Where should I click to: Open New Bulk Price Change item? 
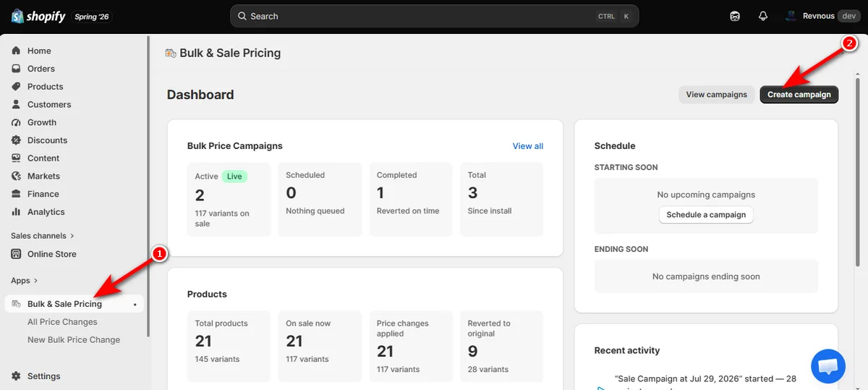(75, 340)
